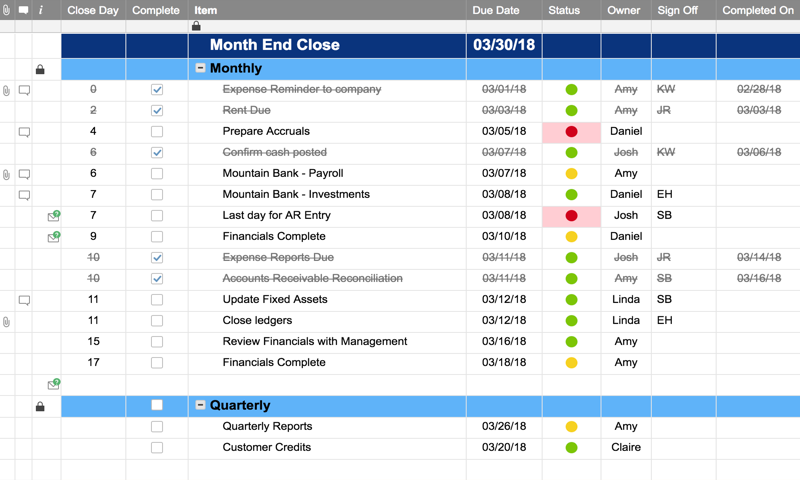This screenshot has width=800, height=480.
Task: Select the Customer Credits item cell
Action: 266,448
